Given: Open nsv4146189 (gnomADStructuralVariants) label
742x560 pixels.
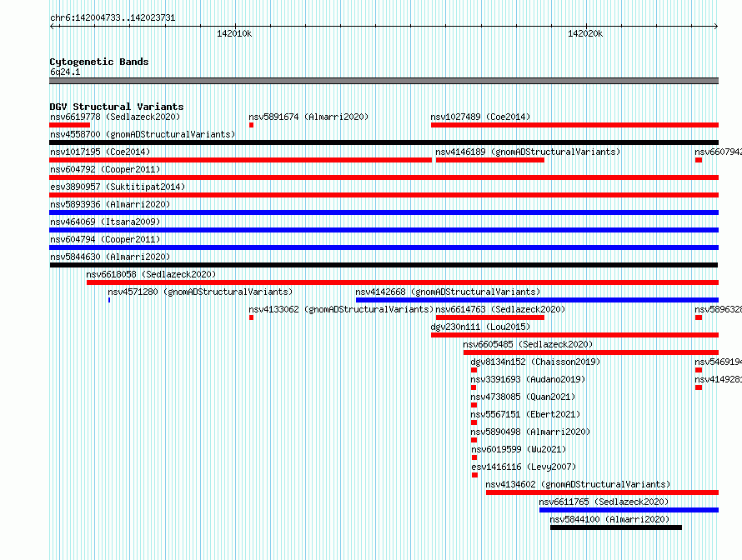Looking at the screenshot, I should click(528, 152).
